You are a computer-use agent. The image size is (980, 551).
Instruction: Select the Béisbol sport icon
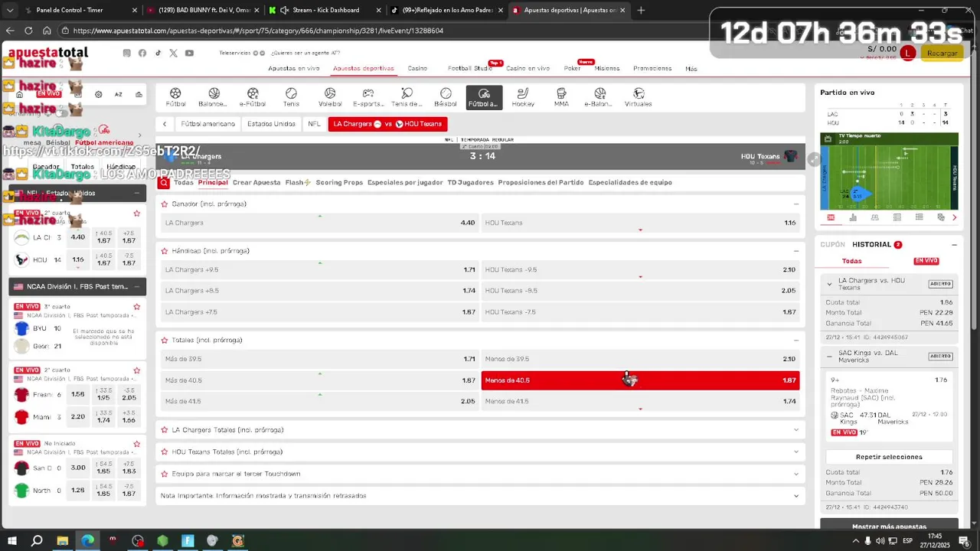(446, 97)
